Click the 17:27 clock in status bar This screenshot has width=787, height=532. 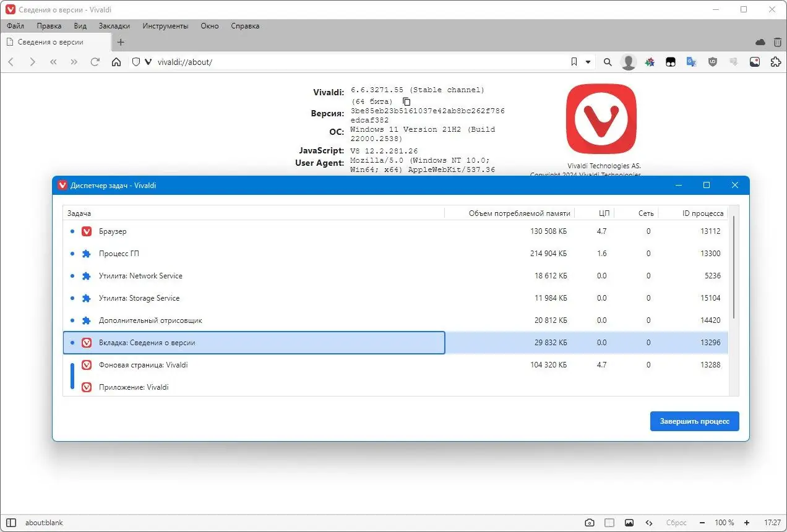(x=772, y=523)
